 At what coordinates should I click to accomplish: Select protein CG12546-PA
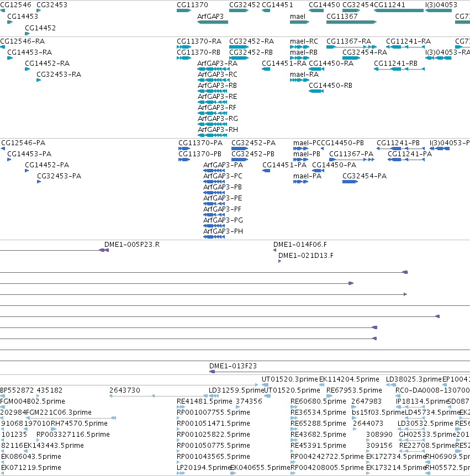tap(23, 143)
